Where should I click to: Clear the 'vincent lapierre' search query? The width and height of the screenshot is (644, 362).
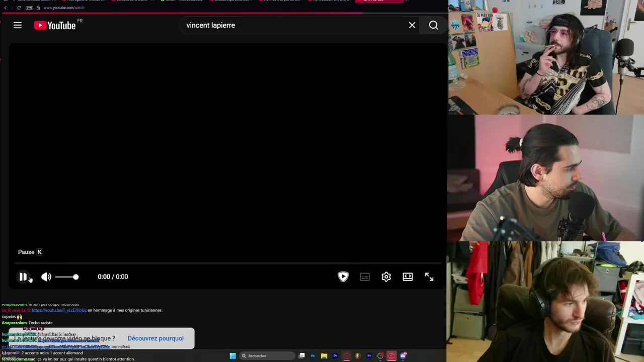(x=412, y=25)
